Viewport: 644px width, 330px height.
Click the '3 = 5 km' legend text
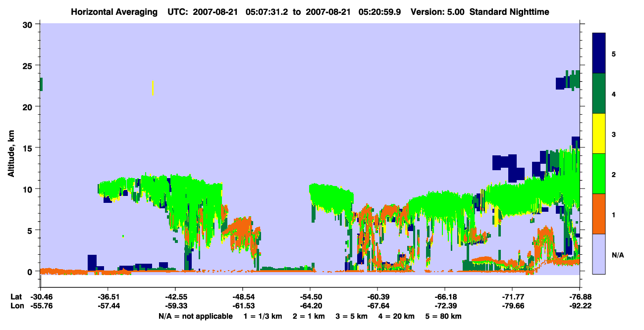tap(351, 316)
